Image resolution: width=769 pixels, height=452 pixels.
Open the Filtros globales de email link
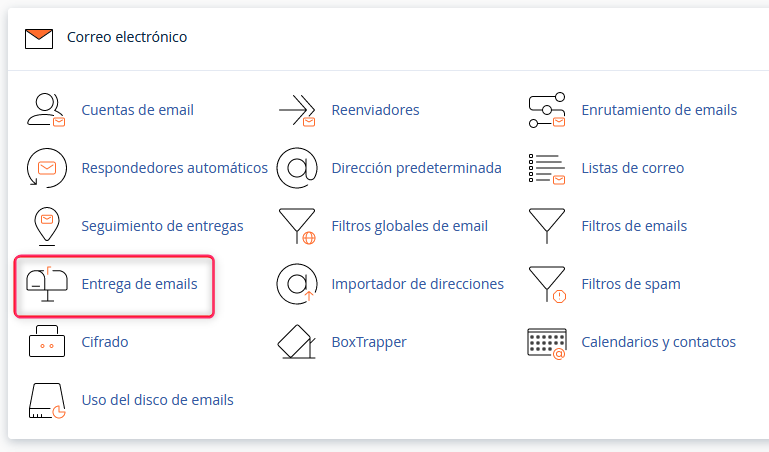410,226
